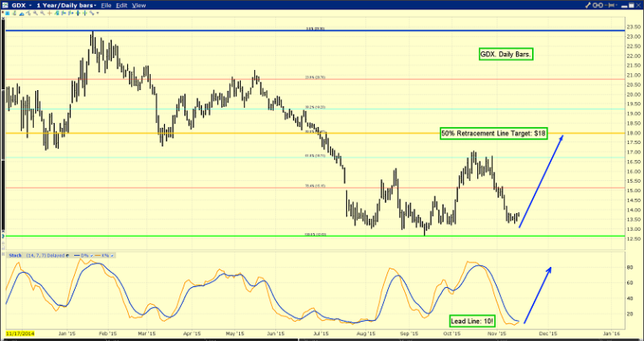Image resolution: width=644 pixels, height=341 pixels.
Task: Click the 18.00 price axis label
Action: (633, 133)
